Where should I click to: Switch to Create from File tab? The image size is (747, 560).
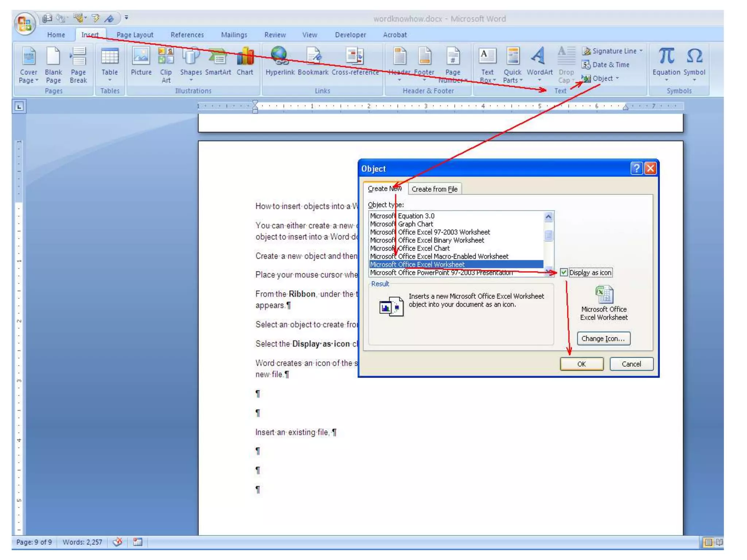click(434, 189)
